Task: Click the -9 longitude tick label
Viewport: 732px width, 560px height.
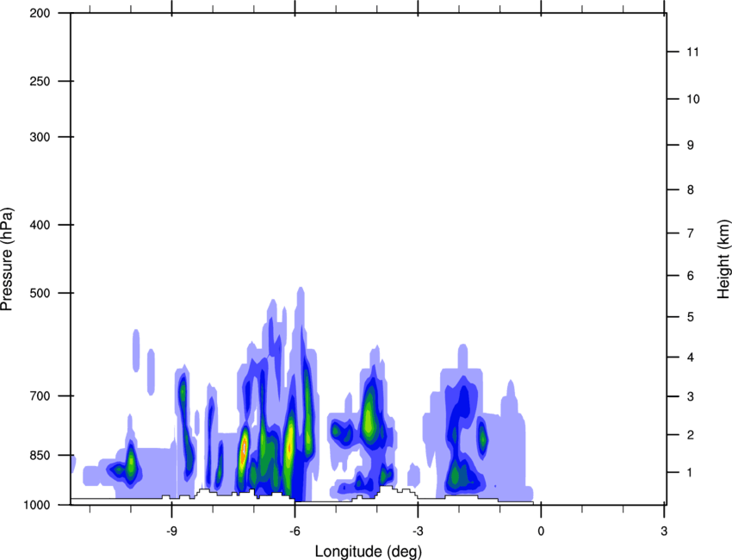Action: click(x=171, y=531)
